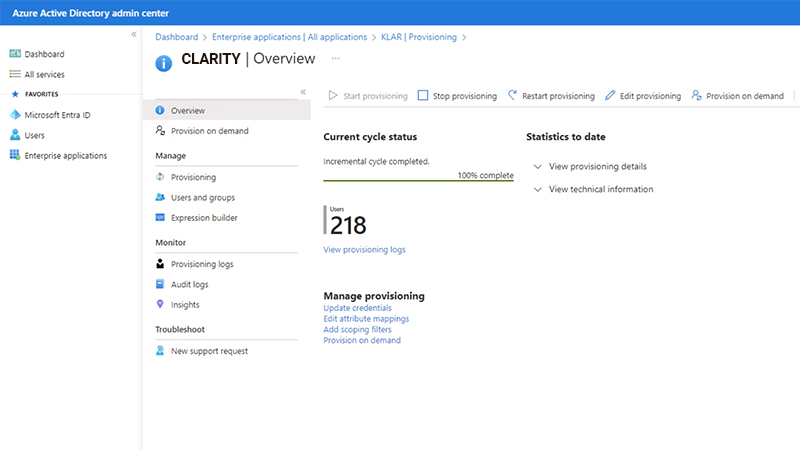Click the CLARITY info icon in header
This screenshot has height=450, width=800.
(x=164, y=64)
